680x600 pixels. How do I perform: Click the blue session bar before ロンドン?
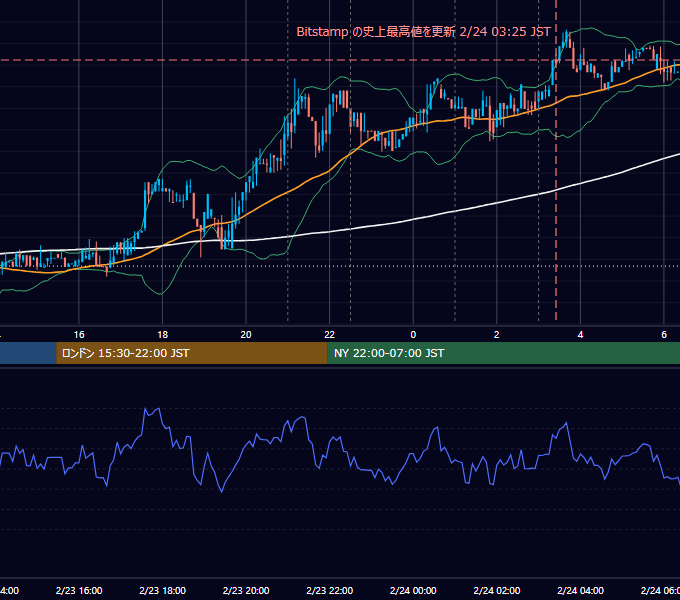pyautogui.click(x=28, y=353)
